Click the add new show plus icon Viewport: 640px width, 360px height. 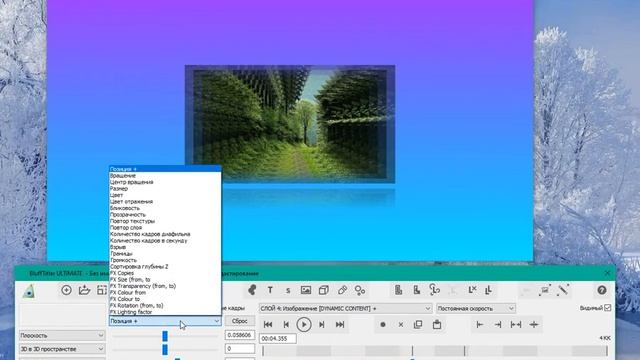(x=66, y=290)
